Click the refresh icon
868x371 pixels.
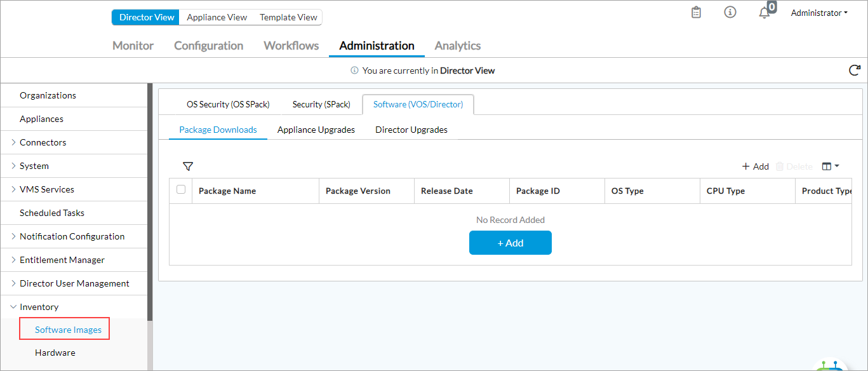point(855,71)
